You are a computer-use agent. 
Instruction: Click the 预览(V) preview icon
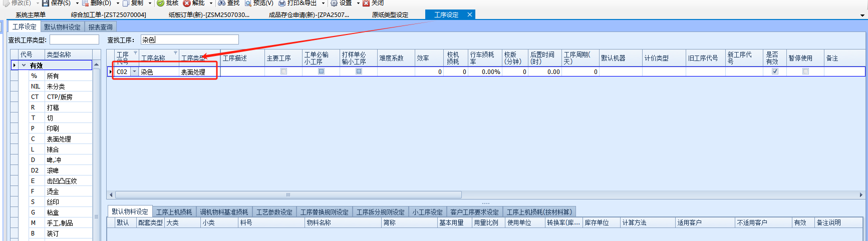248,3
